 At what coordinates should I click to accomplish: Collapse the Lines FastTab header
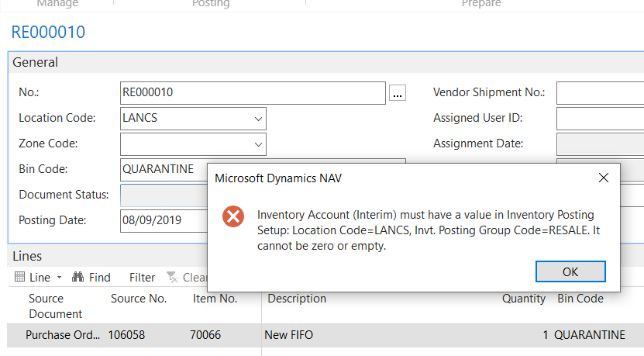27,256
